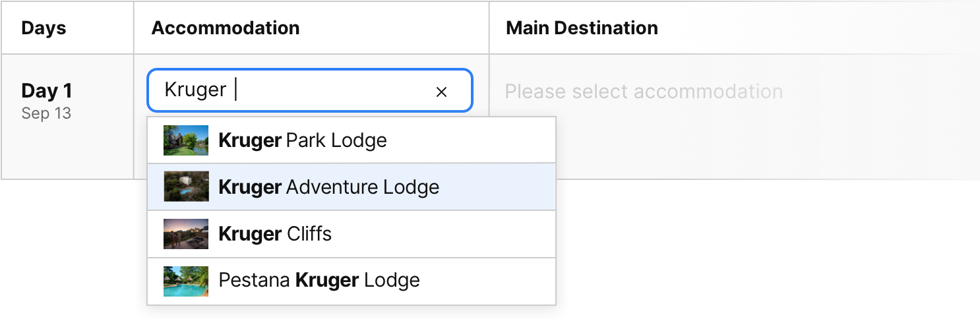Click the word 'Pestana' in the last suggestion

click(x=254, y=281)
